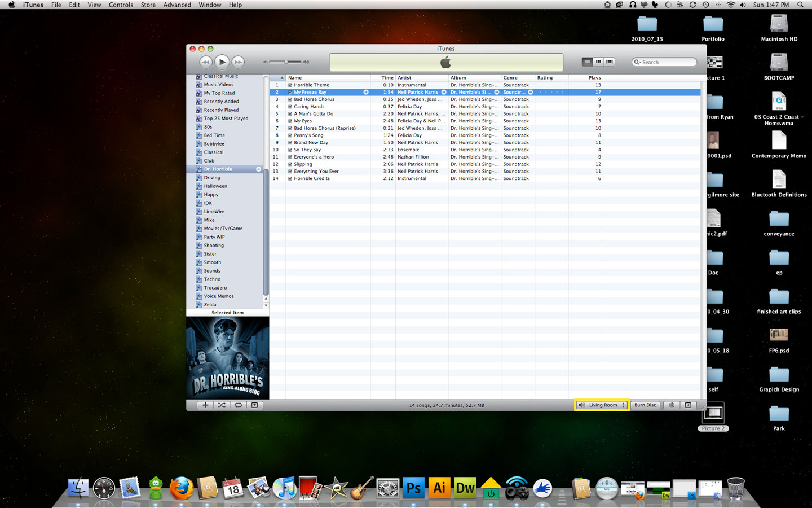Open the Macintosh HD drive icon
This screenshot has width=812, height=508.
779,28
